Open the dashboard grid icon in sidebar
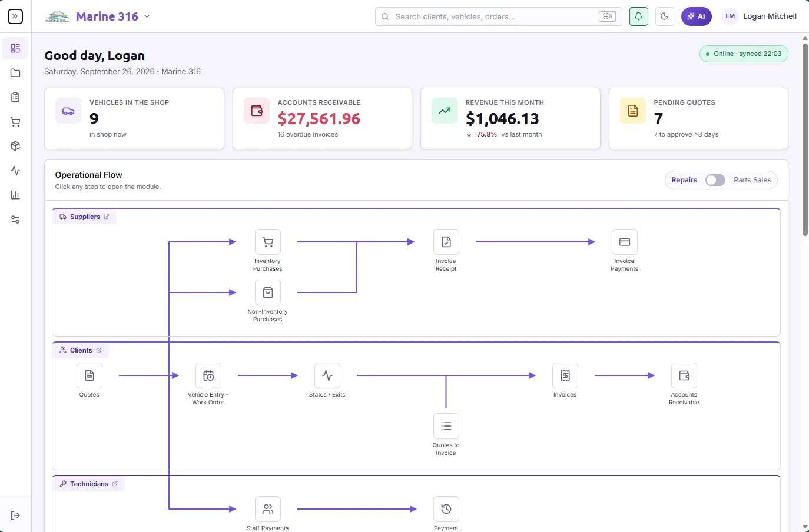 tap(15, 48)
